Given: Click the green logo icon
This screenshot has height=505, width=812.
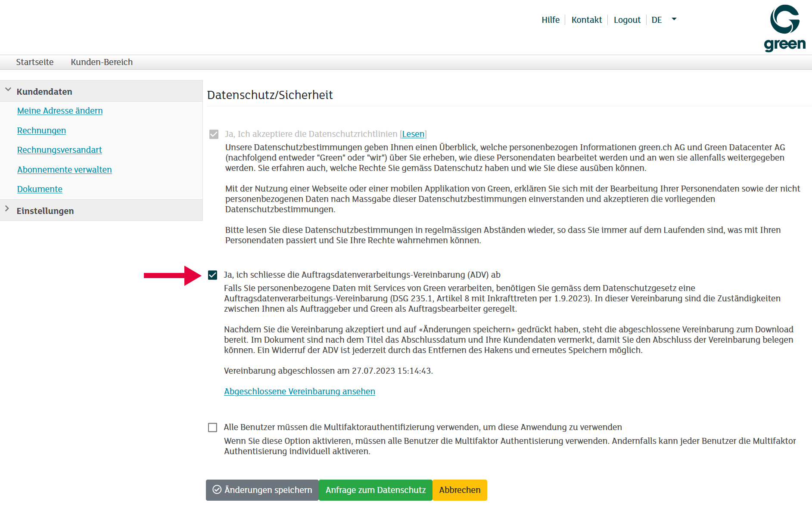Looking at the screenshot, I should tap(784, 28).
